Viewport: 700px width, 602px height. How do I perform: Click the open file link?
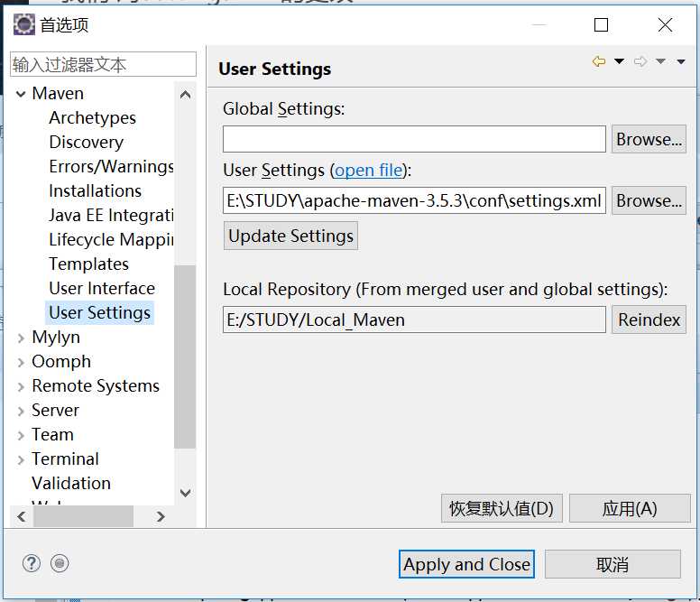coord(368,171)
